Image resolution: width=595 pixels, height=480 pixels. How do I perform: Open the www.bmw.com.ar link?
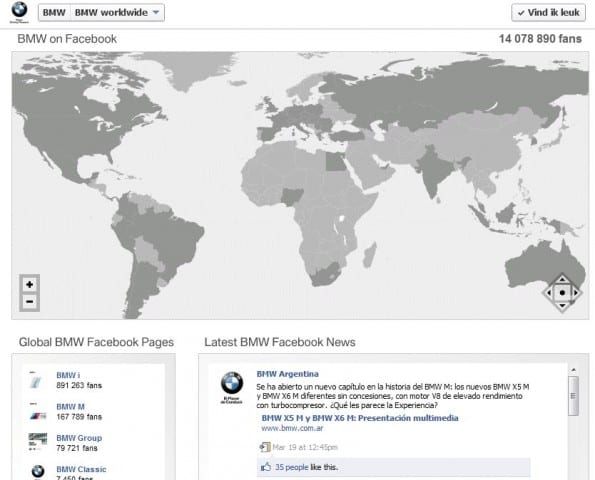292,428
